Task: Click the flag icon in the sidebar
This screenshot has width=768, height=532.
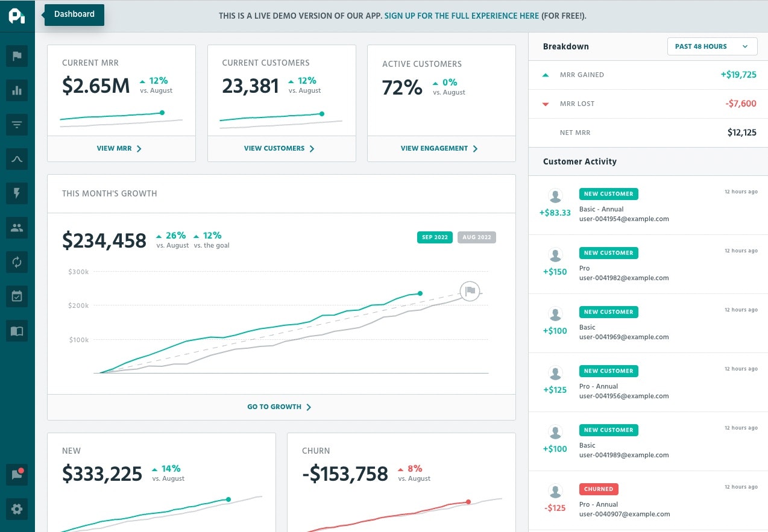Action: pyautogui.click(x=17, y=57)
